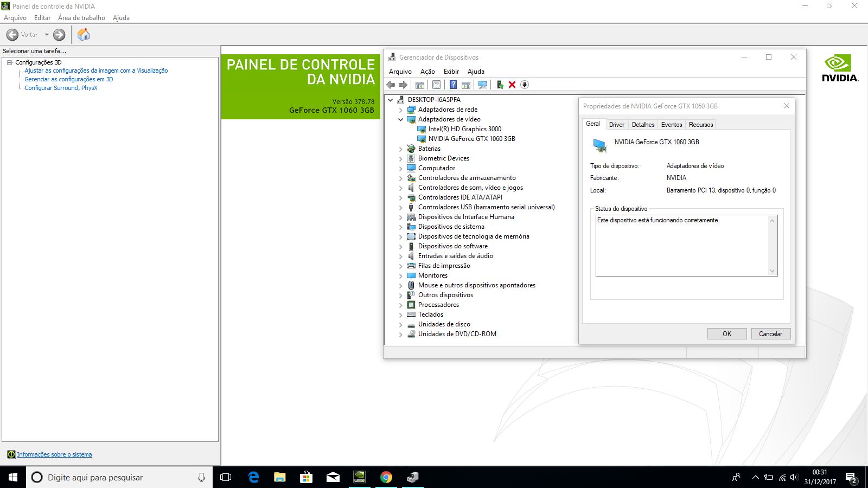Open File Explorer from the taskbar

pyautogui.click(x=280, y=477)
